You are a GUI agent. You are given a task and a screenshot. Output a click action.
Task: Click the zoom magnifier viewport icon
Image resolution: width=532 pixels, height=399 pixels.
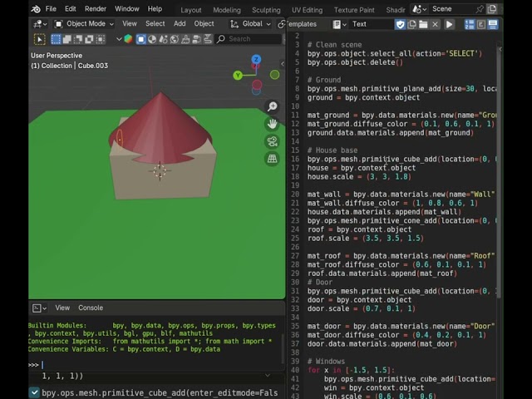click(272, 106)
